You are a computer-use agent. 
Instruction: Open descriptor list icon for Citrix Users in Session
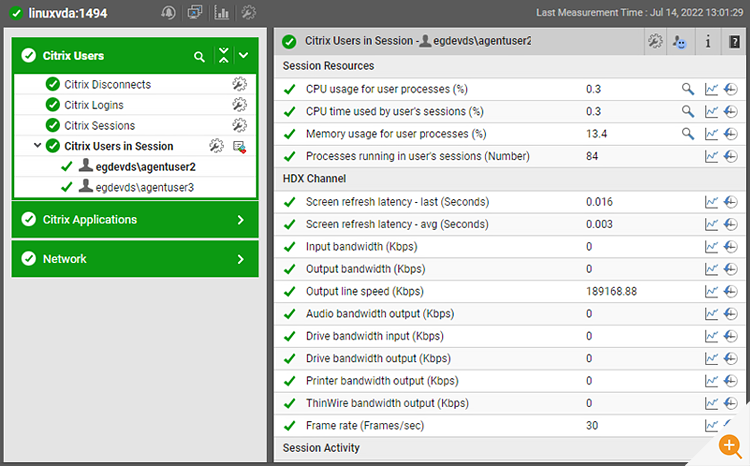coord(239,146)
